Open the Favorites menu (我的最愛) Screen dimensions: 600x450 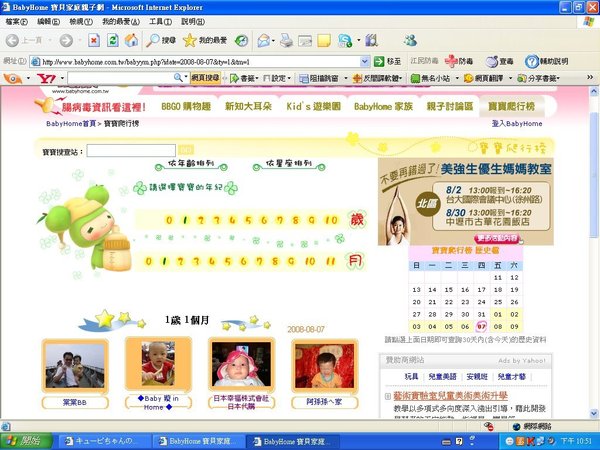[121, 22]
